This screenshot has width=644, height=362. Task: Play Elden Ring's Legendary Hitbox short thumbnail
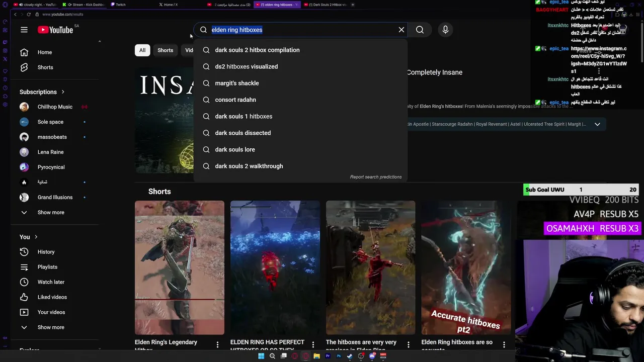pos(180,267)
